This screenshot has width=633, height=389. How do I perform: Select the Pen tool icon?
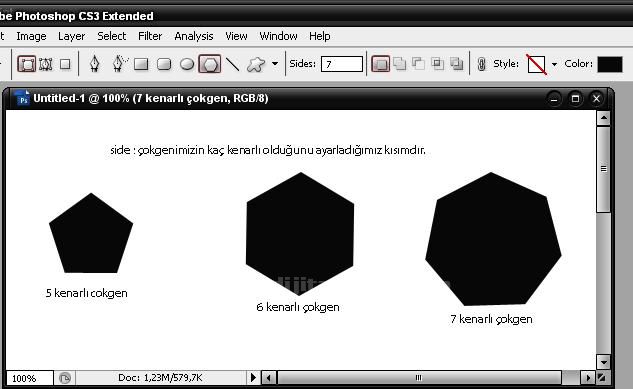click(94, 64)
